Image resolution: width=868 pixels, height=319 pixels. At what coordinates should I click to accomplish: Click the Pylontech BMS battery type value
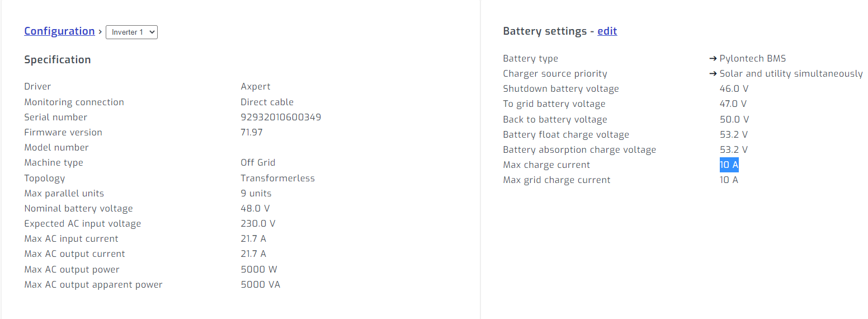click(753, 59)
